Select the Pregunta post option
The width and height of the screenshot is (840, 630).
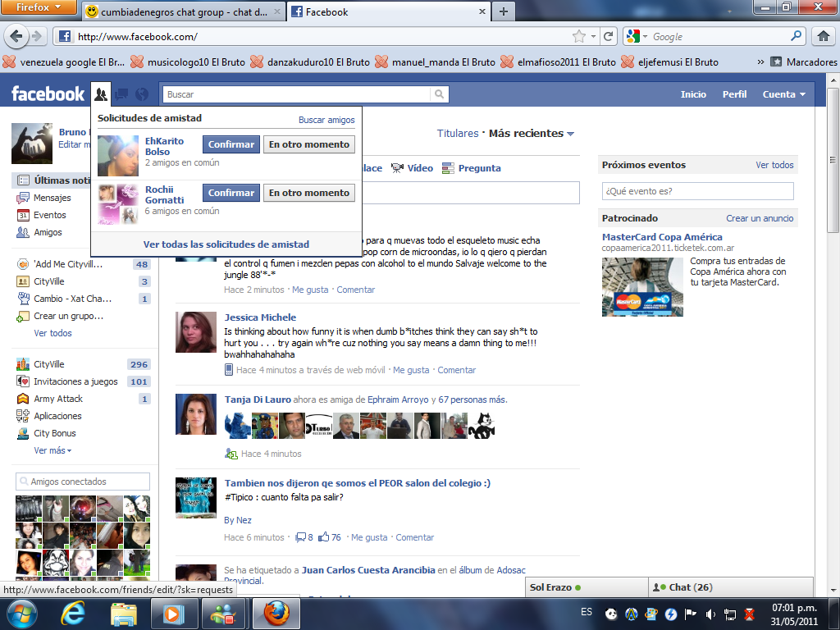pos(472,168)
